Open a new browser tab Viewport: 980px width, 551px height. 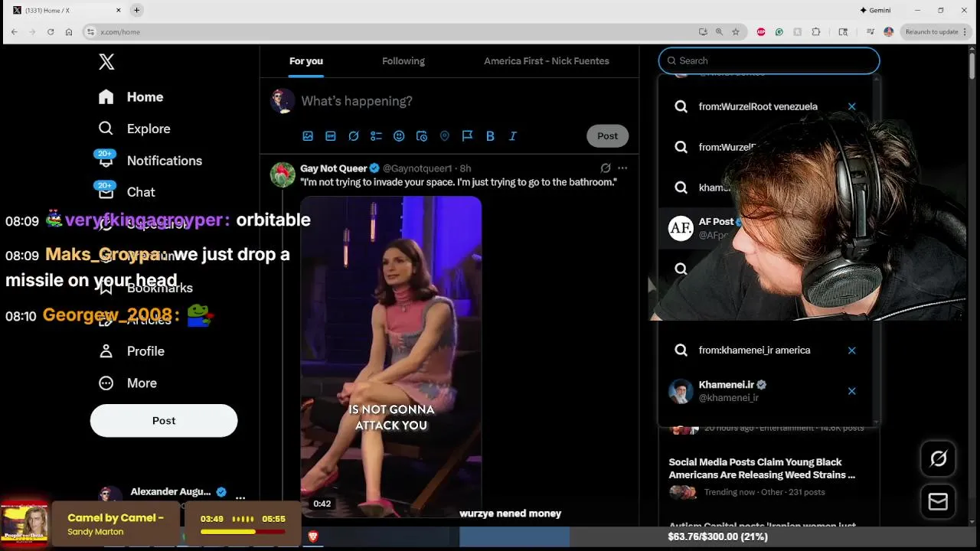(136, 11)
